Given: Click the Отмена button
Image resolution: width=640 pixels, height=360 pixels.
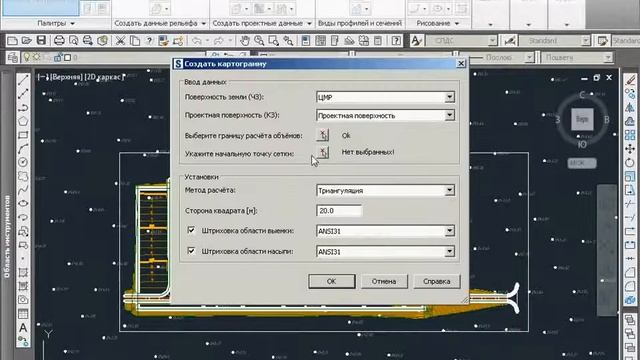Looking at the screenshot, I should [x=384, y=281].
